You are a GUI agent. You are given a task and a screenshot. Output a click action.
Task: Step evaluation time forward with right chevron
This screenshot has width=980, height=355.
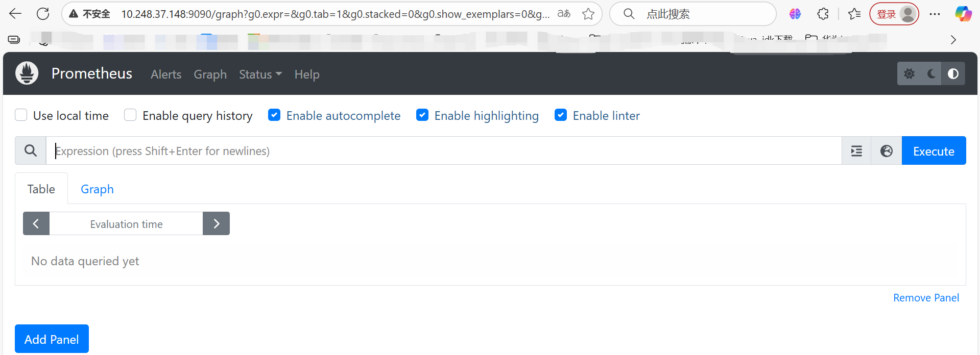(x=216, y=223)
